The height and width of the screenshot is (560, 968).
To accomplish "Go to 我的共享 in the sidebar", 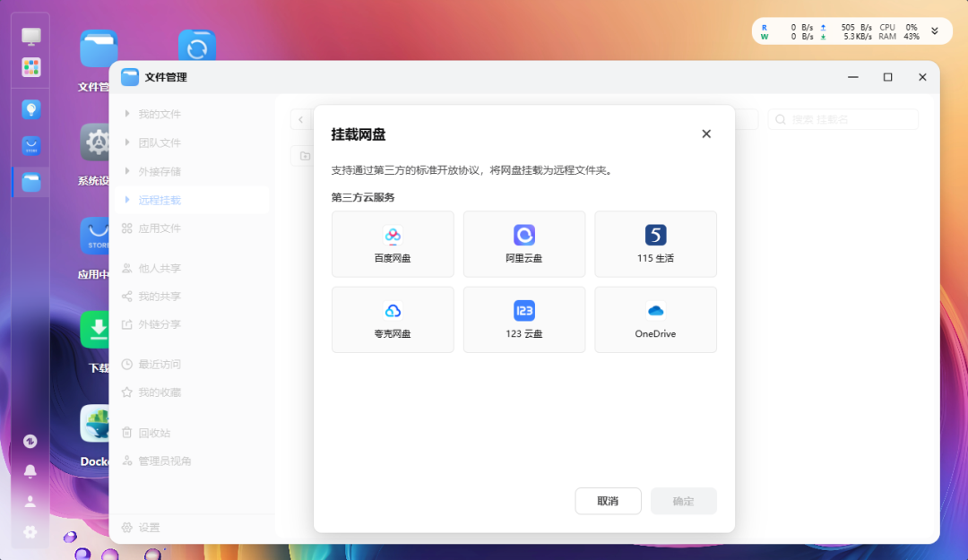I will click(x=160, y=297).
